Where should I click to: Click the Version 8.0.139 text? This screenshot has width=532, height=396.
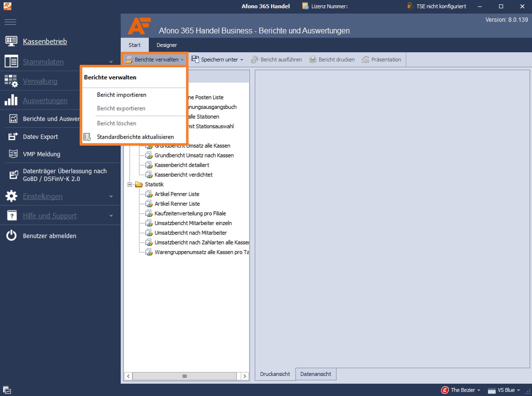point(507,20)
